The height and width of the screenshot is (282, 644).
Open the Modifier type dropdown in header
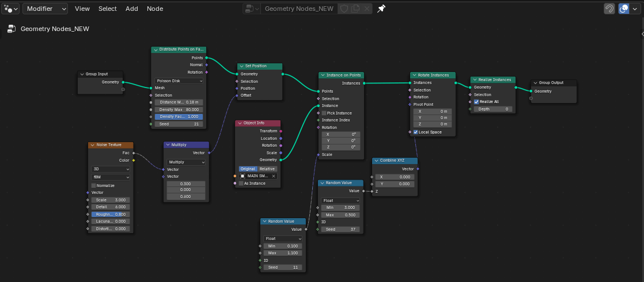[x=45, y=9]
